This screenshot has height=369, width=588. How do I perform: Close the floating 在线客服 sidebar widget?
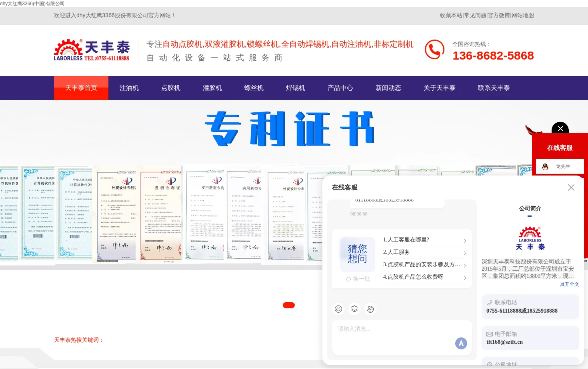560,128
